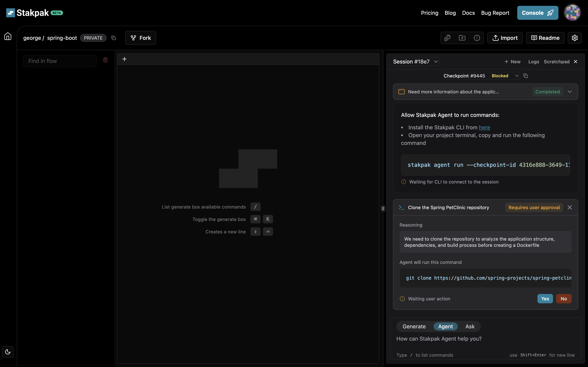
Task: Click the upload folder toolbar icon
Action: [462, 38]
